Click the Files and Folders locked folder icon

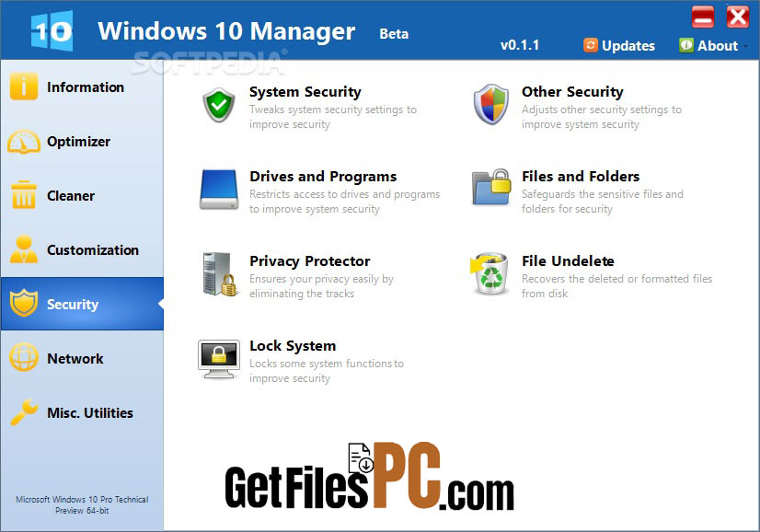[491, 187]
